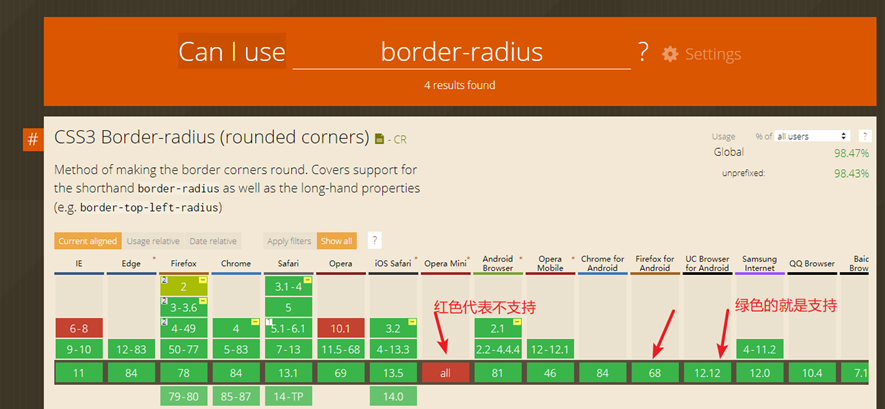This screenshot has height=409, width=885.
Task: Click the Firefox 78 current version cell
Action: pos(183,373)
